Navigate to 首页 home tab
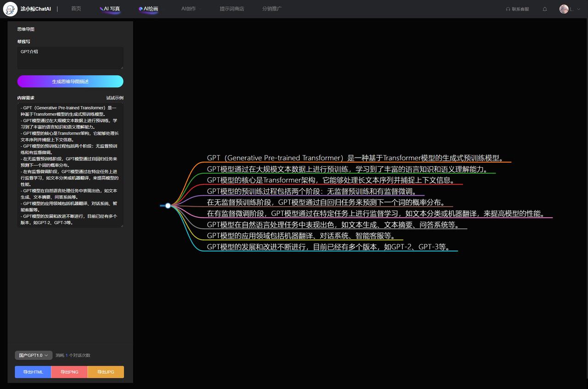 pos(76,9)
